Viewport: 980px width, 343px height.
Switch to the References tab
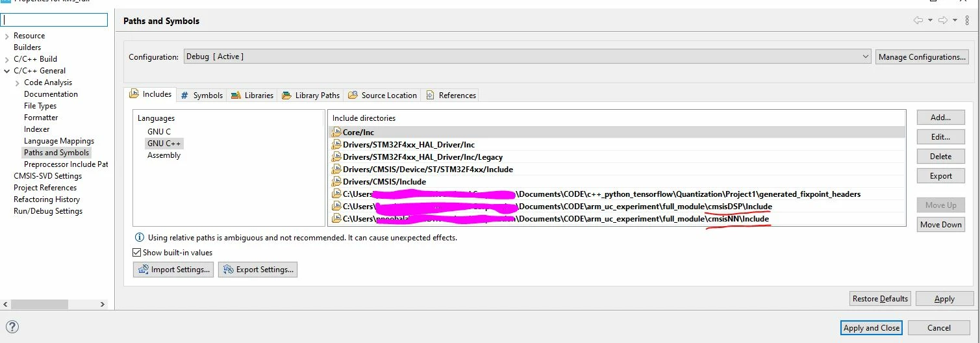(x=451, y=95)
